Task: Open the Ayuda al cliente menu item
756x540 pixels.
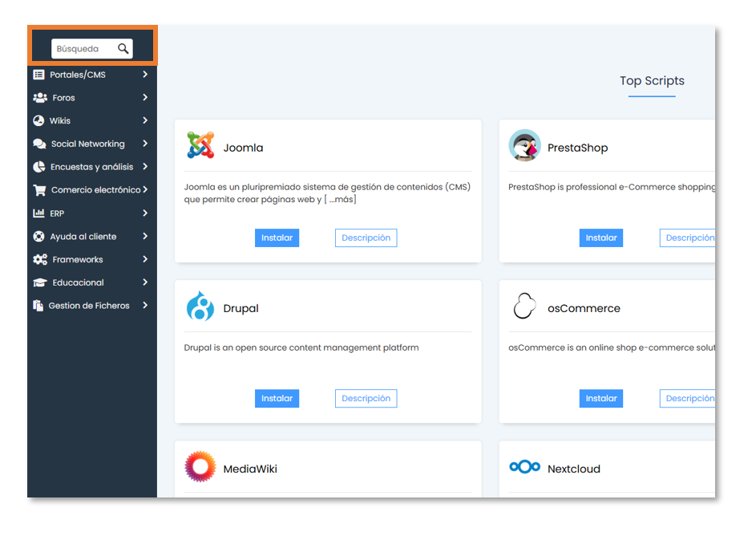Action: click(x=92, y=237)
